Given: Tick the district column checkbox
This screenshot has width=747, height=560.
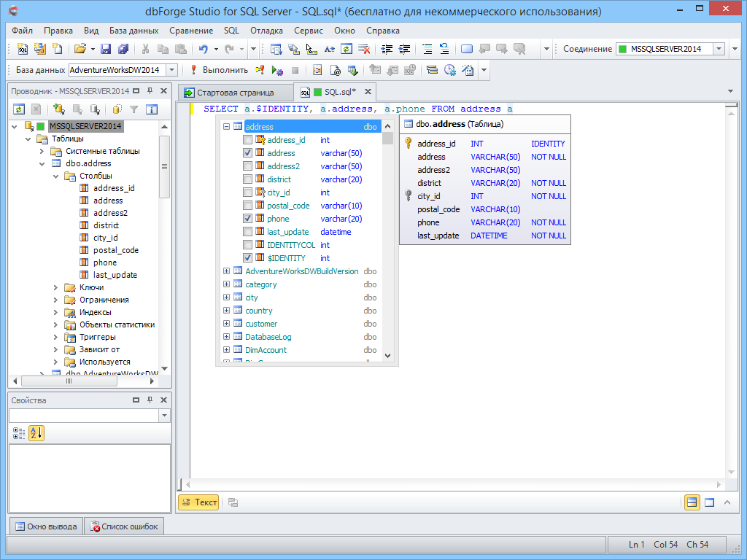Looking at the screenshot, I should (248, 179).
